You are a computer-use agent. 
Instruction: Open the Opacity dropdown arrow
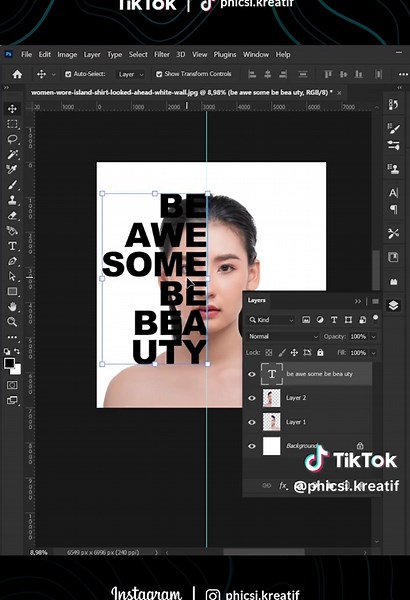374,336
